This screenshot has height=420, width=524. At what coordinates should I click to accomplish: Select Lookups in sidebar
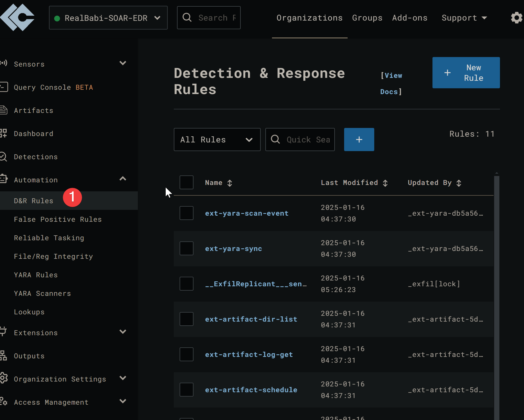pyautogui.click(x=29, y=312)
